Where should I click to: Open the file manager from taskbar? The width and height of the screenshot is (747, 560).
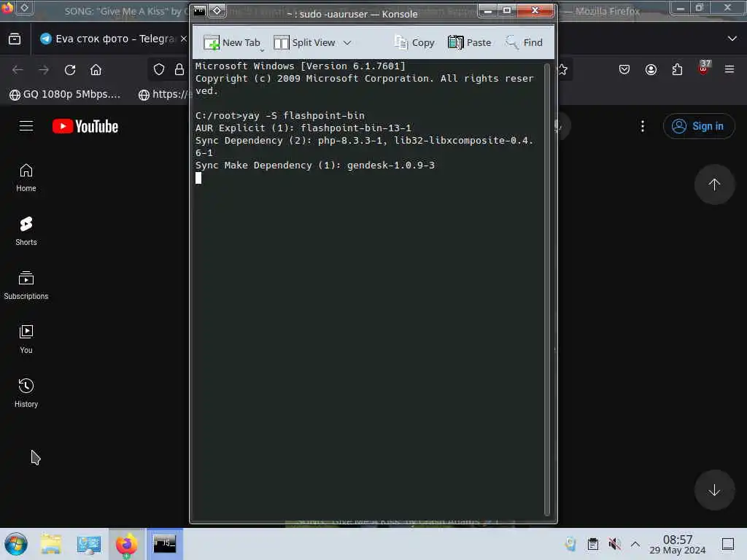click(51, 544)
